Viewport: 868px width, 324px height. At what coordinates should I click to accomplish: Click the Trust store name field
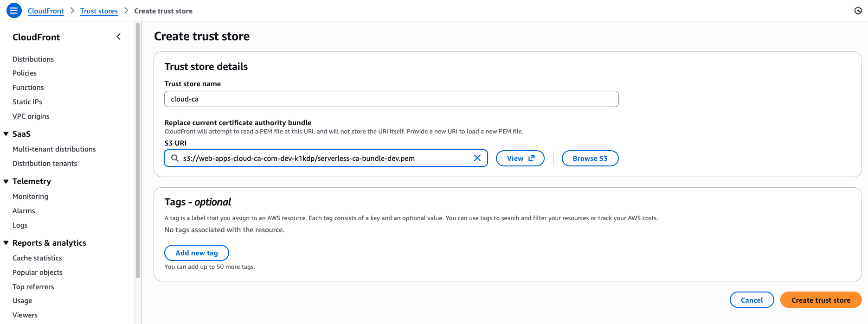(391, 99)
